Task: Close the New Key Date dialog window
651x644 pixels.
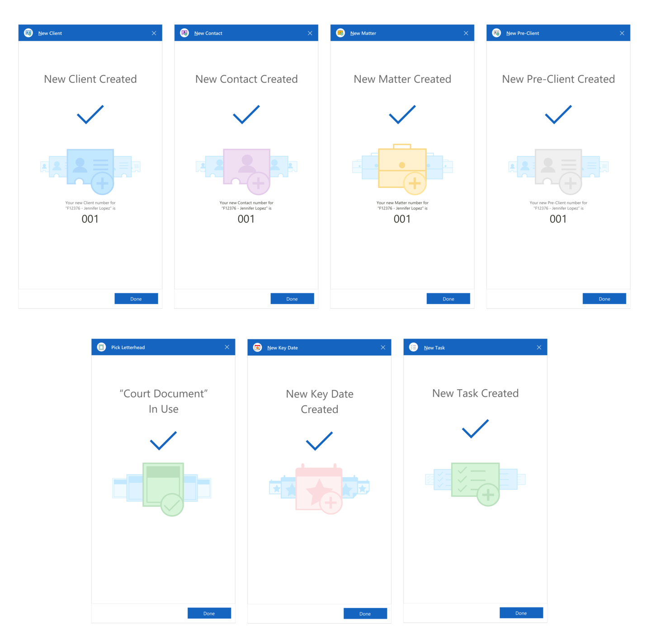Action: tap(383, 348)
